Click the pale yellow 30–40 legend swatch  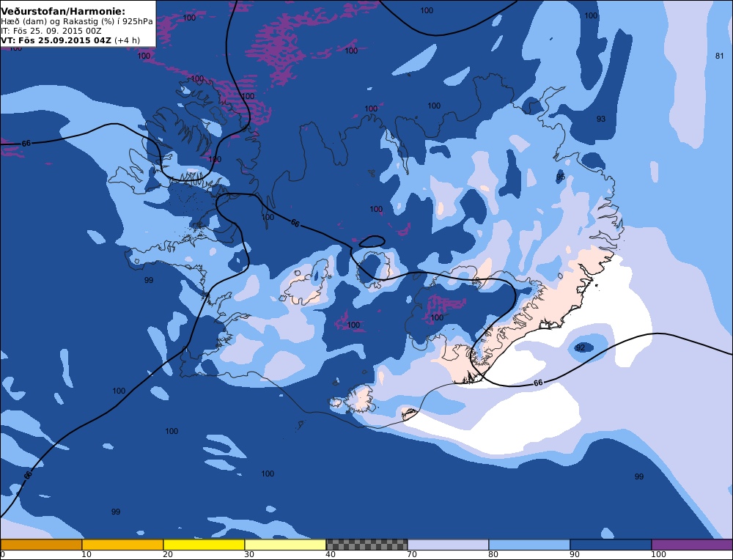coord(285,545)
